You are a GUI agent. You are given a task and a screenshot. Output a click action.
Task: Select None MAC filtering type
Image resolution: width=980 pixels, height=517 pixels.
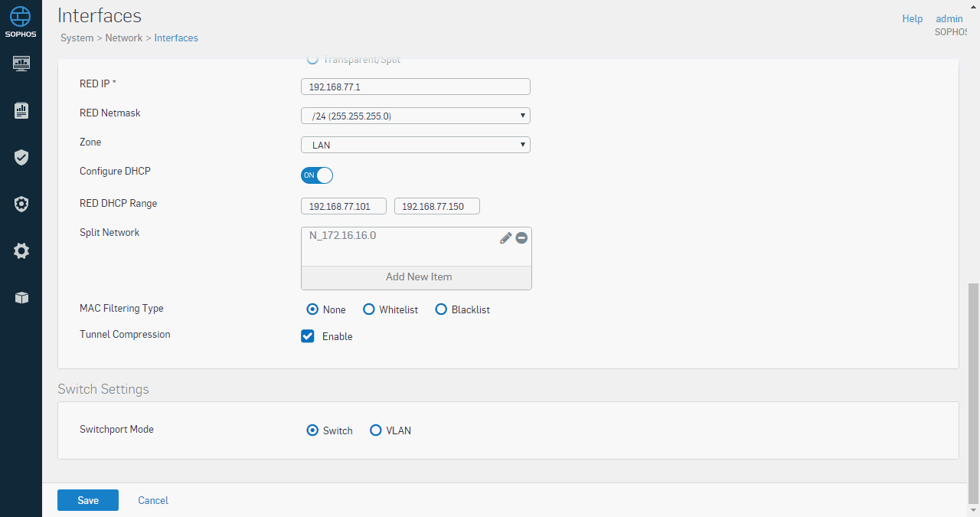[312, 309]
